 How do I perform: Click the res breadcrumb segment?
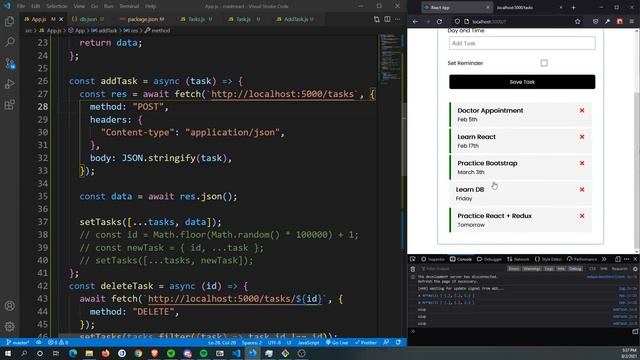[131, 30]
